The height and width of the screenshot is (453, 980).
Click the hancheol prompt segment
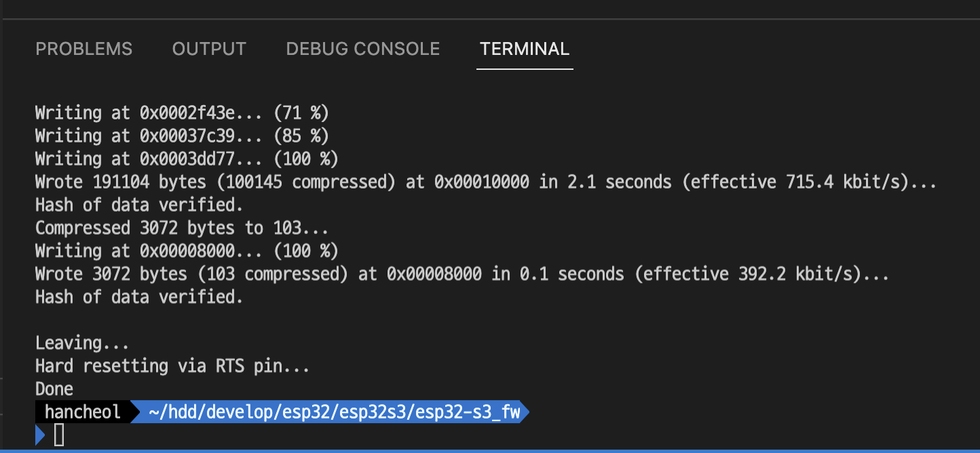81,412
